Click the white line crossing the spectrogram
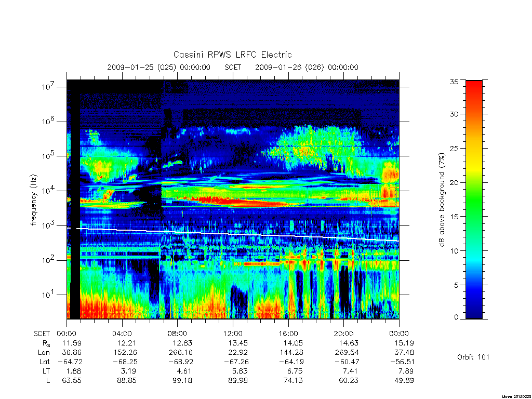532x399 pixels. [x=233, y=234]
